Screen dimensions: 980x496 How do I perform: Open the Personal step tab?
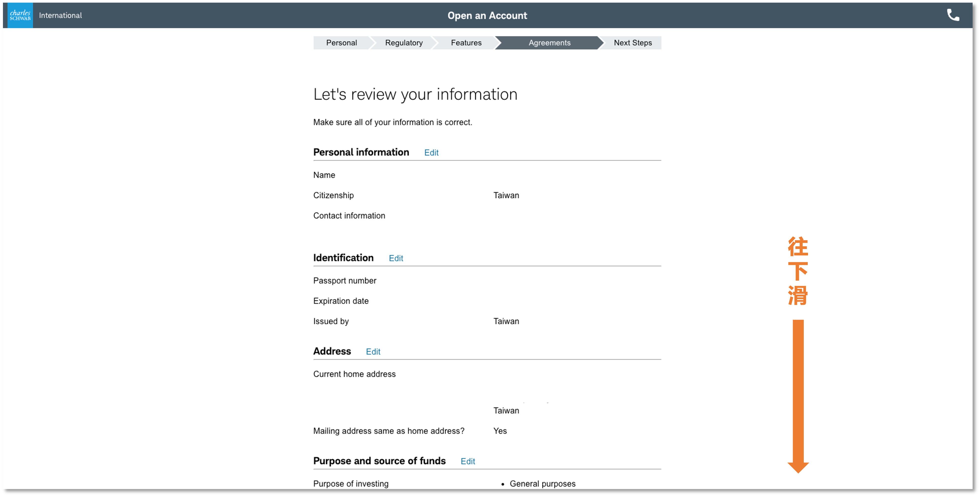tap(341, 43)
